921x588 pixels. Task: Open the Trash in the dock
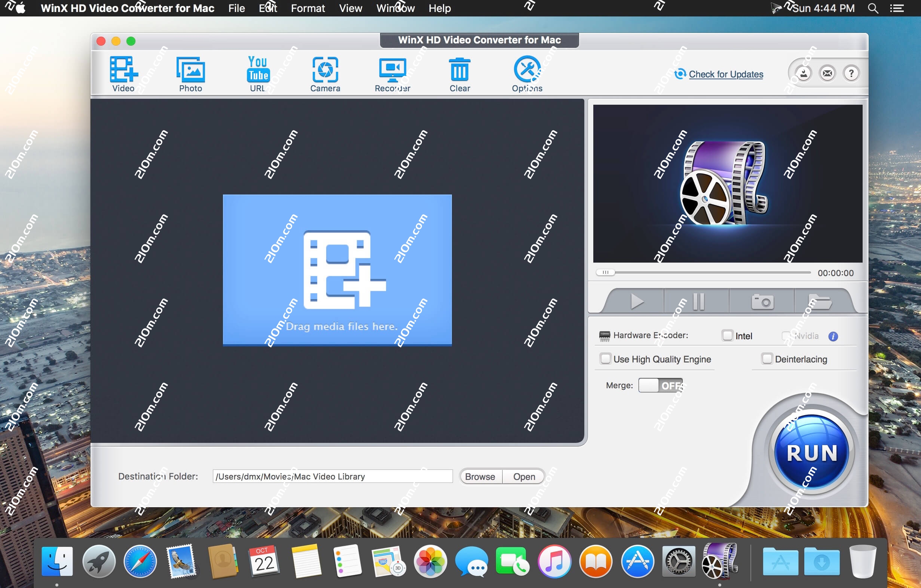coord(863,561)
